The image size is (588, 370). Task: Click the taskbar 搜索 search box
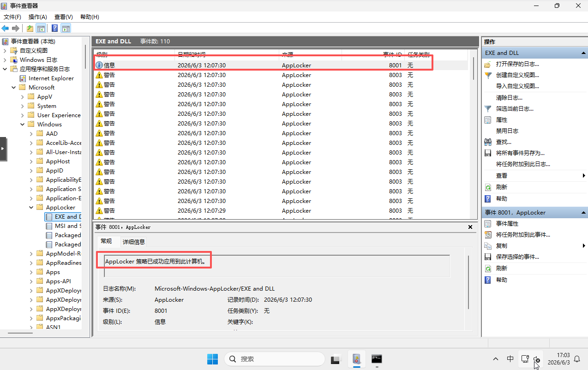[x=275, y=359]
